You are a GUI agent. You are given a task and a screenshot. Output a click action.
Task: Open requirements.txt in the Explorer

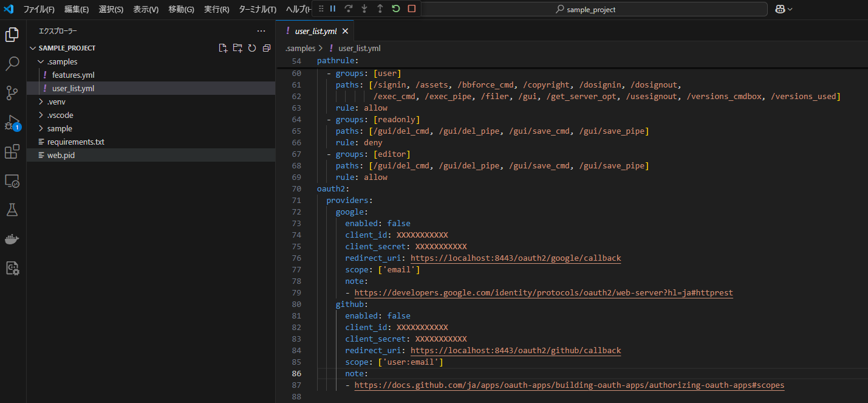(x=75, y=142)
